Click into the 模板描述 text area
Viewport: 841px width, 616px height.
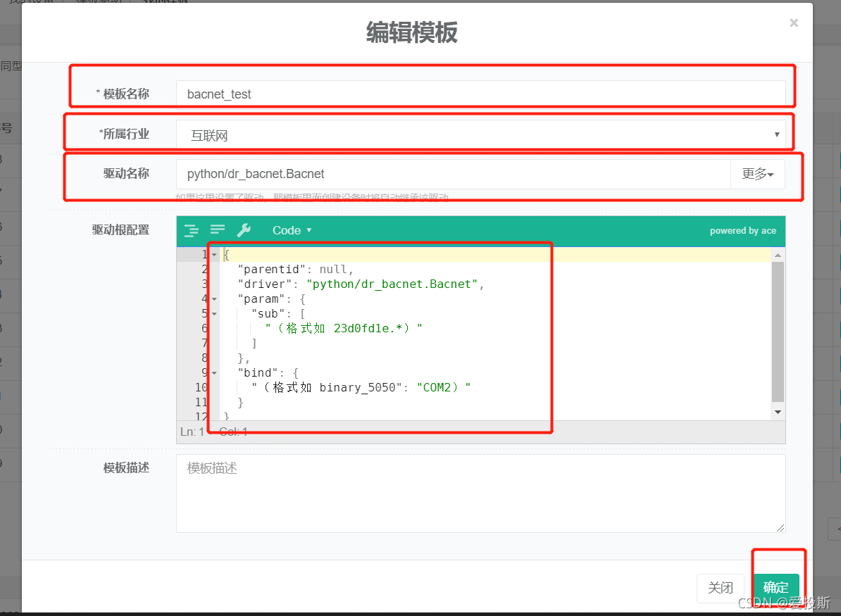[479, 493]
